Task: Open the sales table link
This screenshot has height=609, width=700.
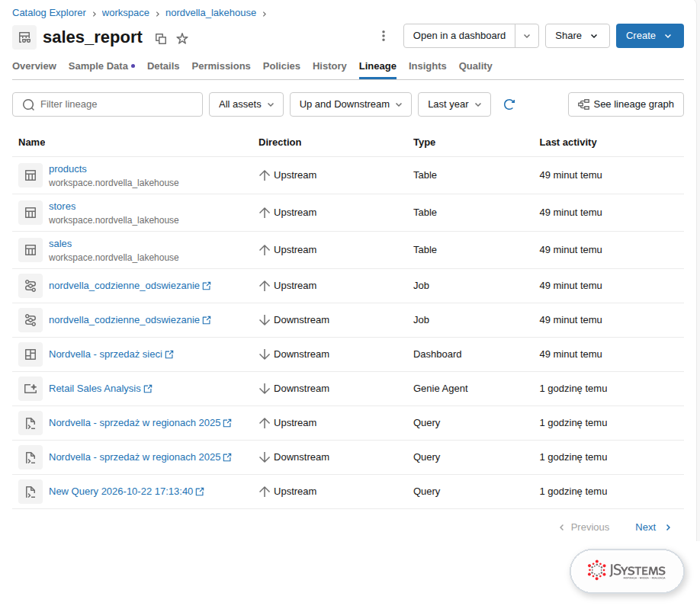Action: point(60,244)
